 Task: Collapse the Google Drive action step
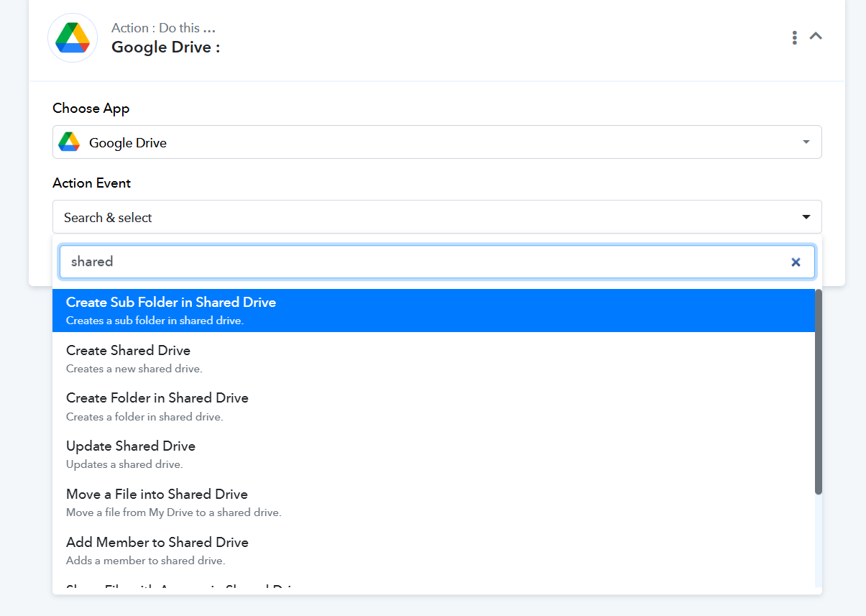point(816,36)
